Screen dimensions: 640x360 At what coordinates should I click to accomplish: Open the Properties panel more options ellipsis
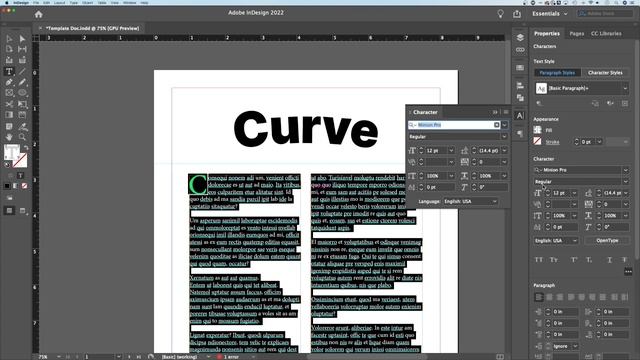(628, 271)
